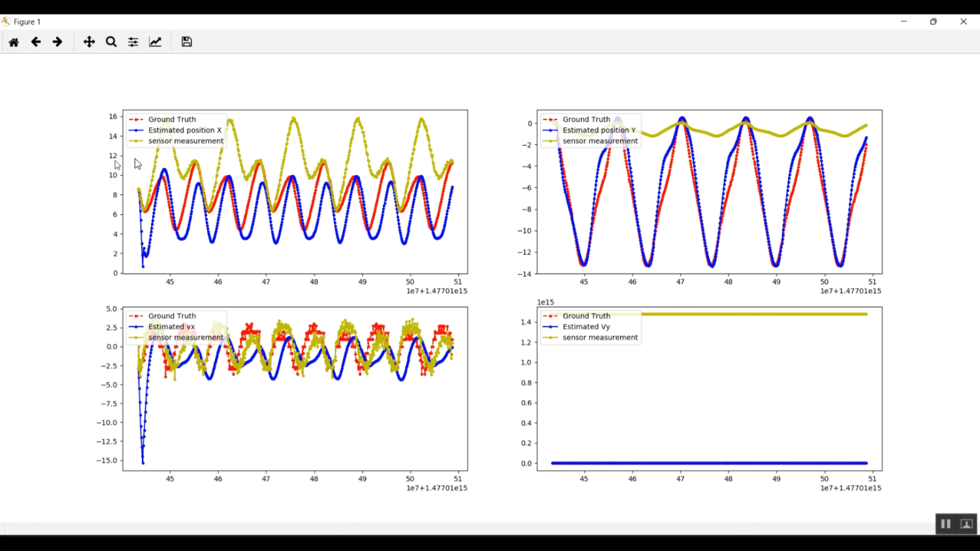Screen dimensions: 980x551
Task: Select the 'Estimated vx' legend label
Action: pos(171,327)
